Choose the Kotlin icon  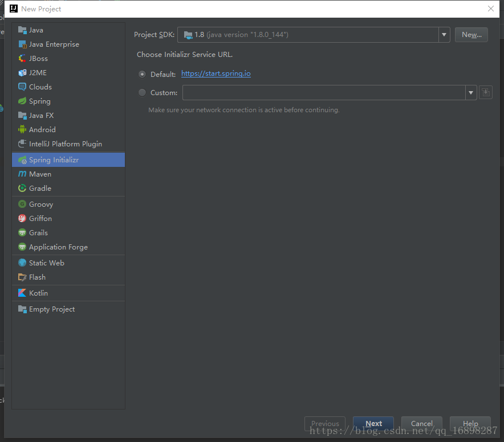pyautogui.click(x=22, y=293)
